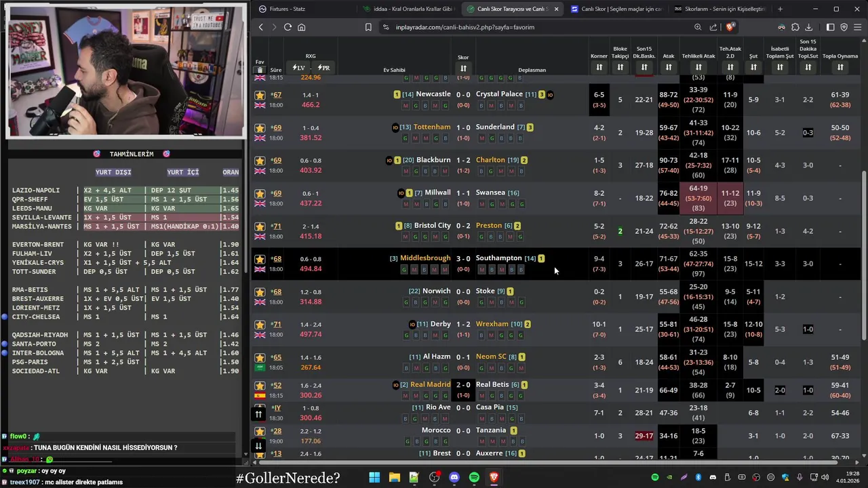
Task: Open the Real Madrid team link
Action: point(430,384)
